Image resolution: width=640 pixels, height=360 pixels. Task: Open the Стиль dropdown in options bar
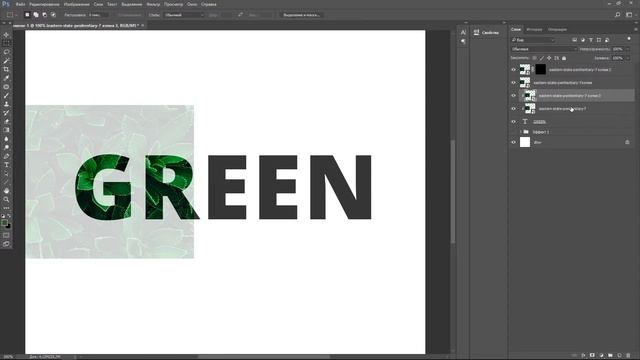pos(184,15)
